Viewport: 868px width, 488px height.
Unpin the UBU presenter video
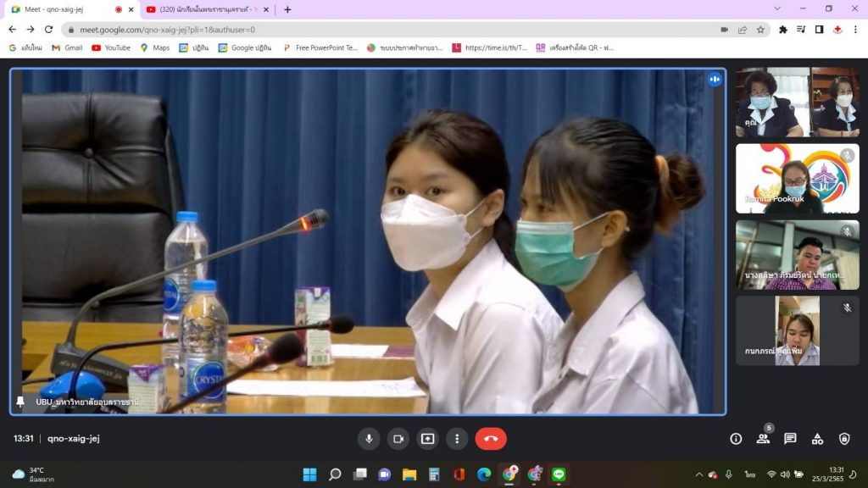click(20, 402)
